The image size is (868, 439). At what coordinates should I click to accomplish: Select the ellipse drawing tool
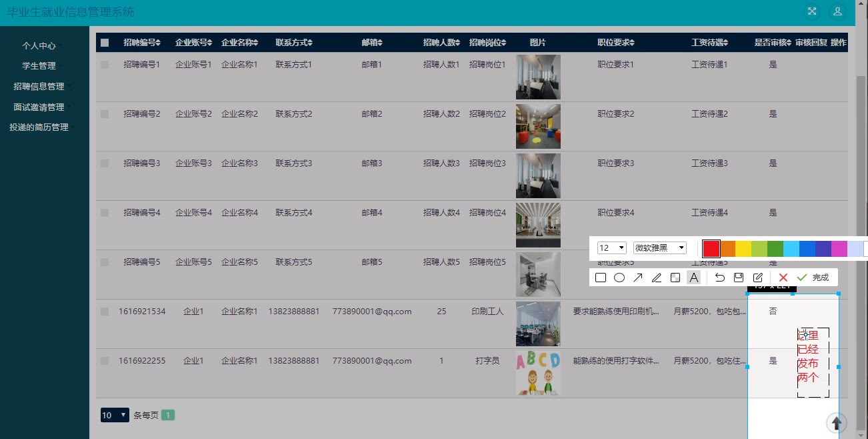(619, 278)
